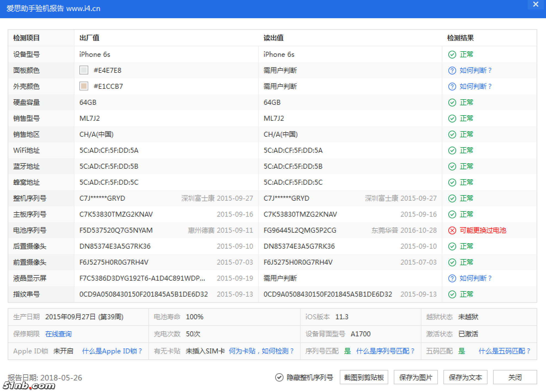Toggle the 隐藏整机序列号 option
The width and height of the screenshot is (546, 392).
coord(310,377)
